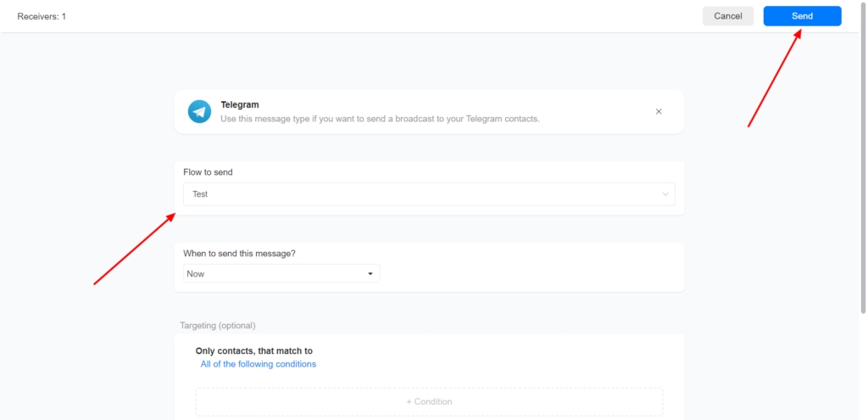Image resolution: width=868 pixels, height=420 pixels.
Task: Click the Telegram paper-plane logo icon
Action: click(x=199, y=111)
